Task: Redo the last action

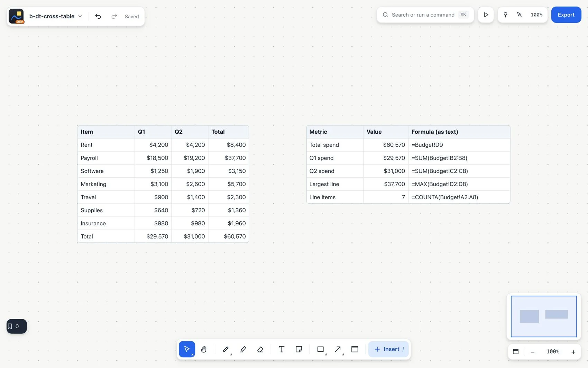Action: tap(114, 16)
